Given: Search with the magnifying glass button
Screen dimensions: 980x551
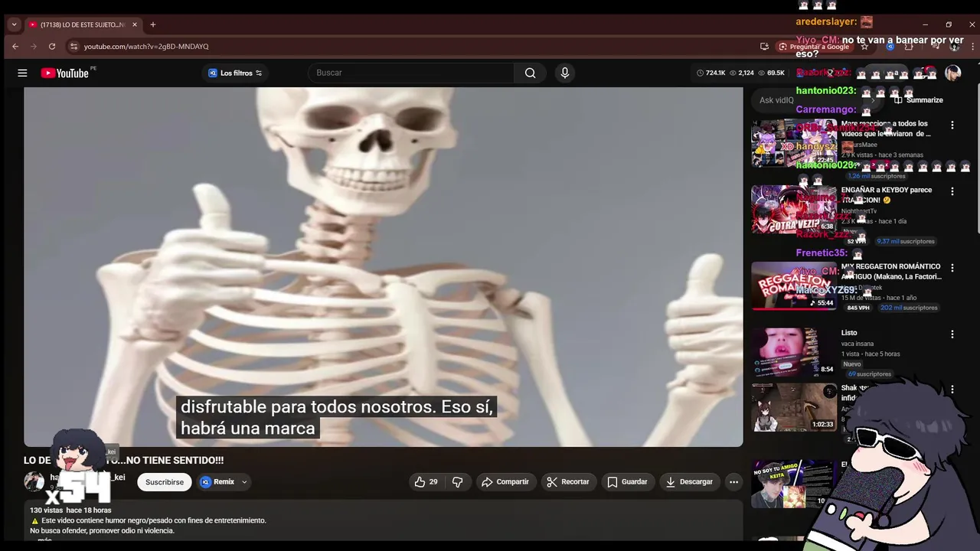Looking at the screenshot, I should (530, 73).
